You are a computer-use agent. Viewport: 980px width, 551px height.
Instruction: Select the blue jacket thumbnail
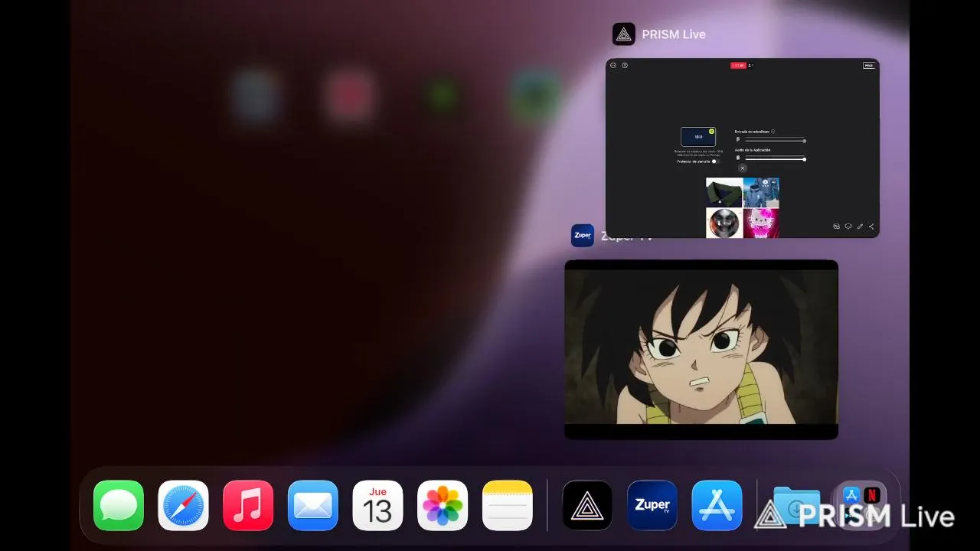click(x=761, y=193)
